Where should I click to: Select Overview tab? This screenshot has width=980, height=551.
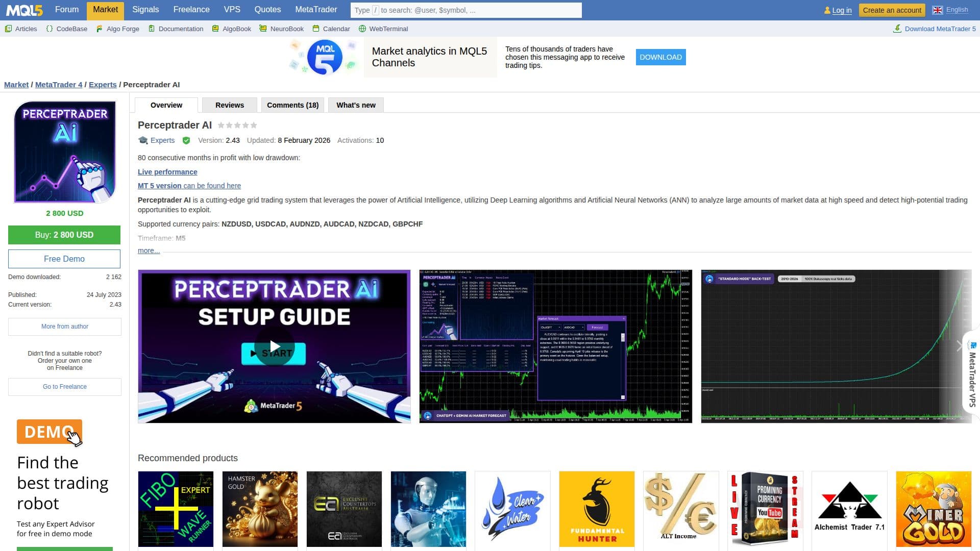pyautogui.click(x=166, y=105)
